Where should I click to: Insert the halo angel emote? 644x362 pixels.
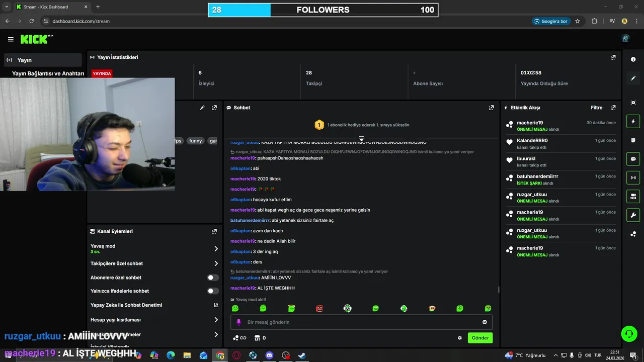click(x=291, y=308)
